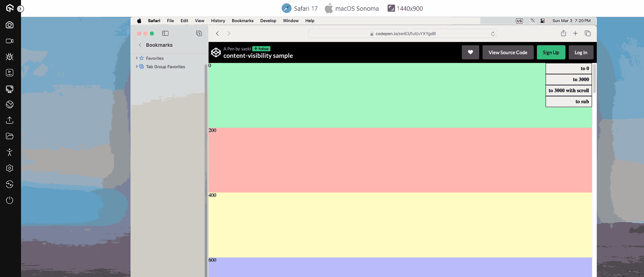Toggle the macOS Control Center icon
The width and height of the screenshot is (644, 277).
click(542, 21)
